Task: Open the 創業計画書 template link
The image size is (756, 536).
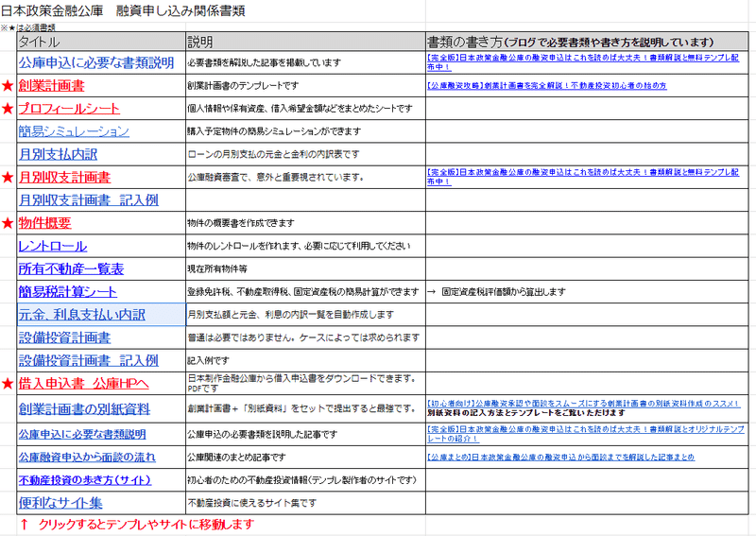Action: point(51,86)
